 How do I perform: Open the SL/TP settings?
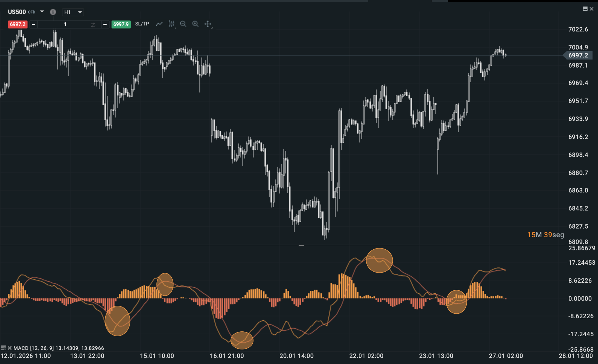click(141, 24)
